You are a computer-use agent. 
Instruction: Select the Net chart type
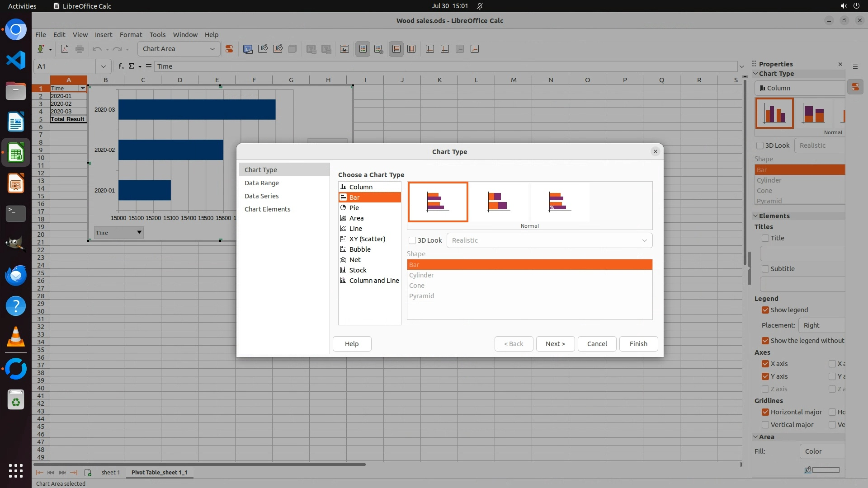coord(355,260)
